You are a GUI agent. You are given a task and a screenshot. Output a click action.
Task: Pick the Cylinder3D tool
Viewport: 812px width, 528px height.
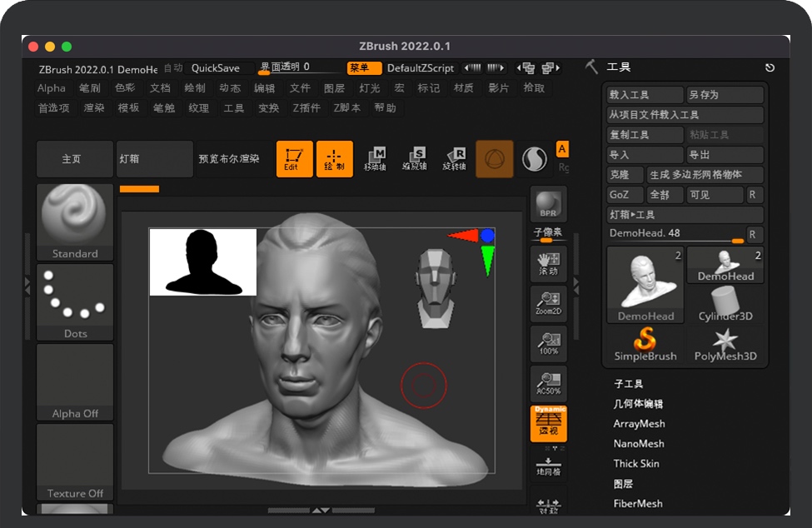[x=725, y=304]
